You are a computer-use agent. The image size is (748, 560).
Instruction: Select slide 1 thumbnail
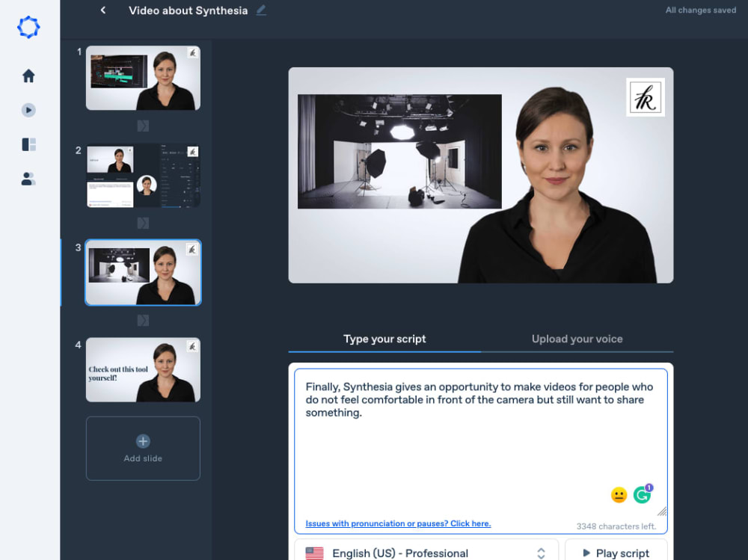[x=143, y=78]
